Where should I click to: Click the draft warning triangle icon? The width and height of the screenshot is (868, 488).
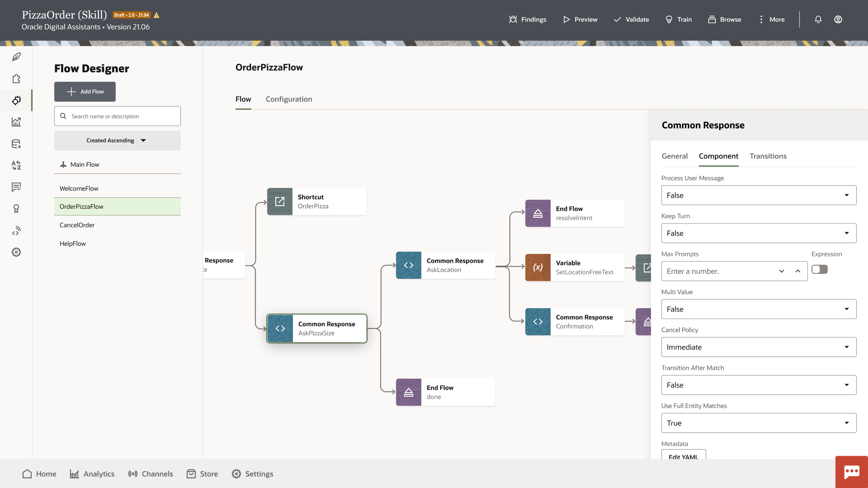point(156,15)
